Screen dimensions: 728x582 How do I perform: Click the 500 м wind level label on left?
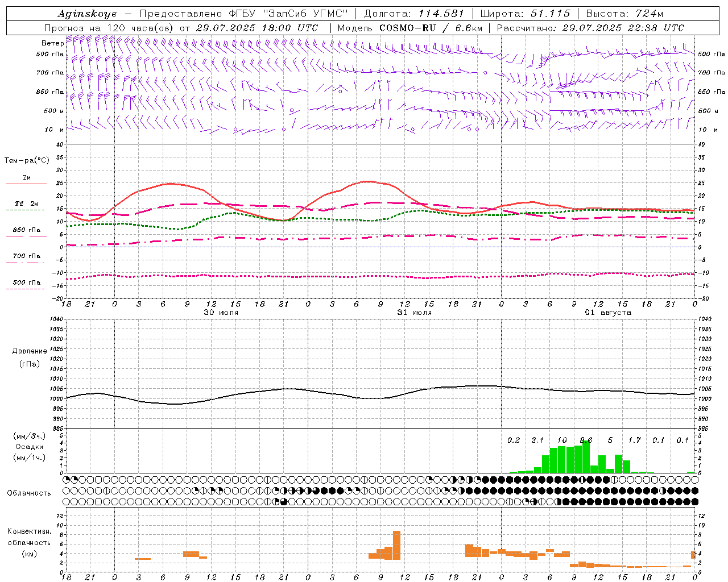tap(54, 111)
